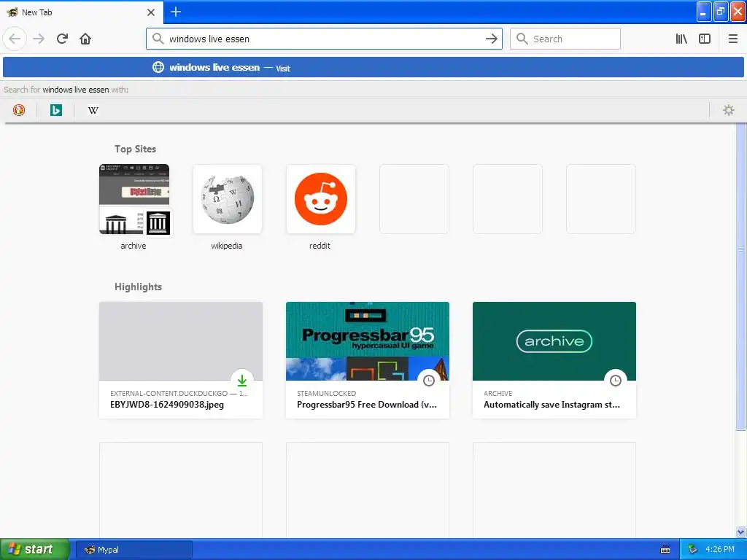Select the New Tab tab
Image resolution: width=747 pixels, height=560 pixels.
click(x=82, y=12)
